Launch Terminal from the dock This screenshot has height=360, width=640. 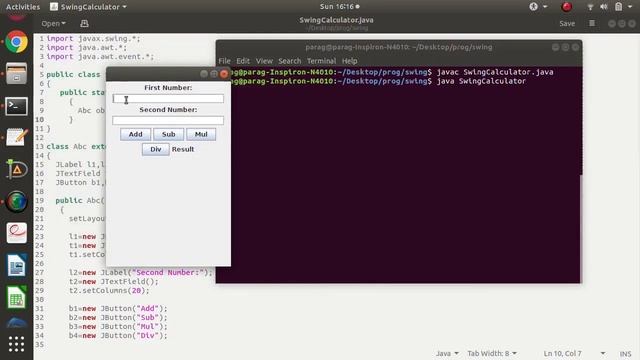click(x=16, y=106)
